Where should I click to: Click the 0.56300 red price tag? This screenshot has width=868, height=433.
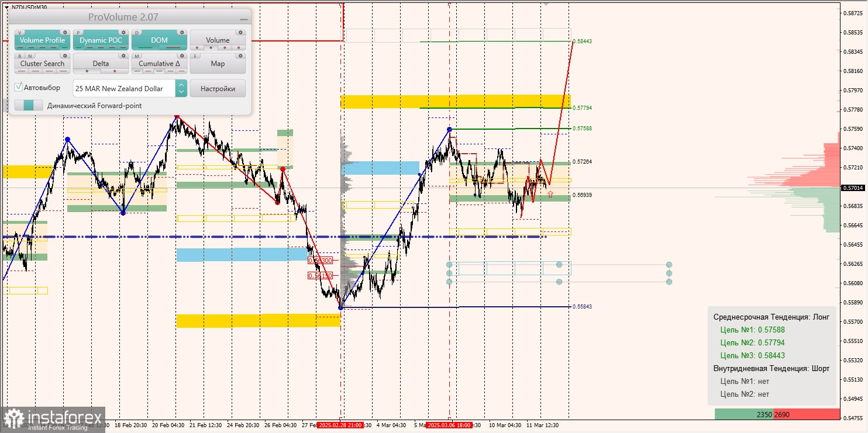[321, 261]
